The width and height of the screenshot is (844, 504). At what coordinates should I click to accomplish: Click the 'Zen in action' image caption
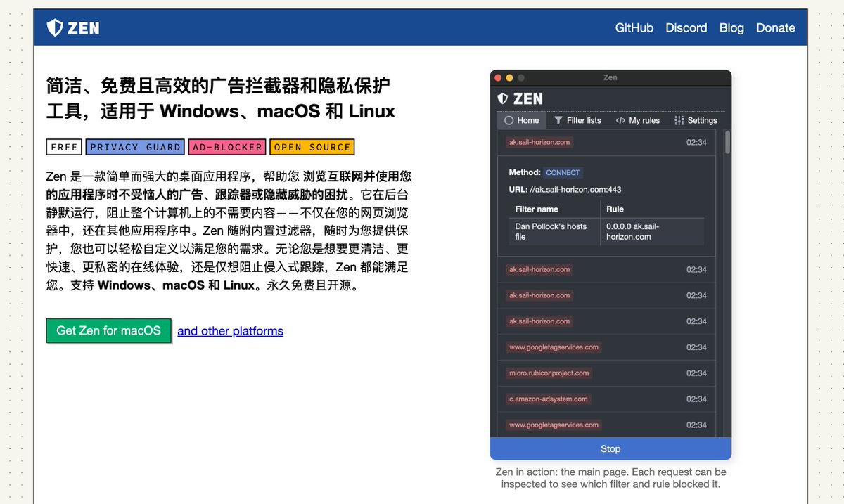[610, 478]
